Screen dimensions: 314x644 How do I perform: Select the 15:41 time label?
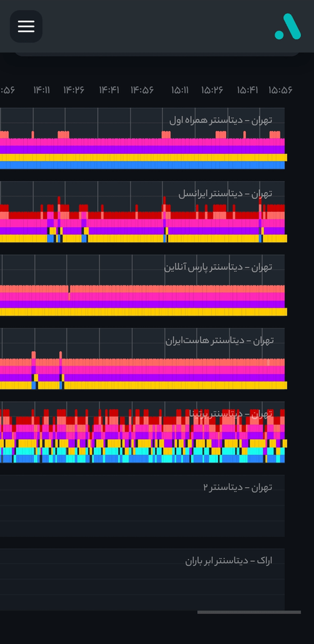click(x=247, y=90)
